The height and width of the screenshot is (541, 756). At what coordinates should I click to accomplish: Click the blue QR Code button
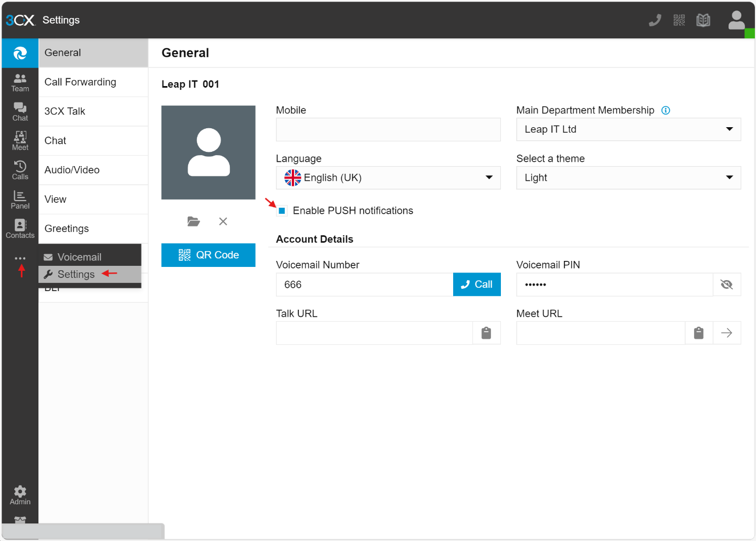[x=208, y=255]
